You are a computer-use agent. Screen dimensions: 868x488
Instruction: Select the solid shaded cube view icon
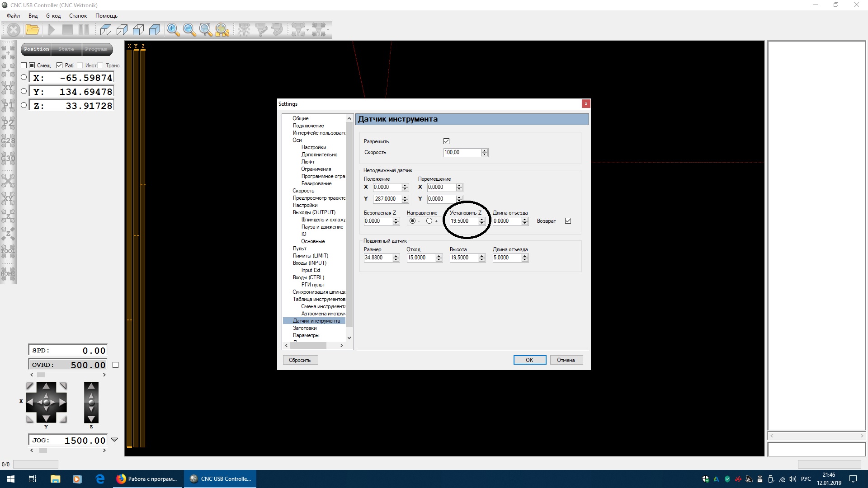[x=155, y=30]
